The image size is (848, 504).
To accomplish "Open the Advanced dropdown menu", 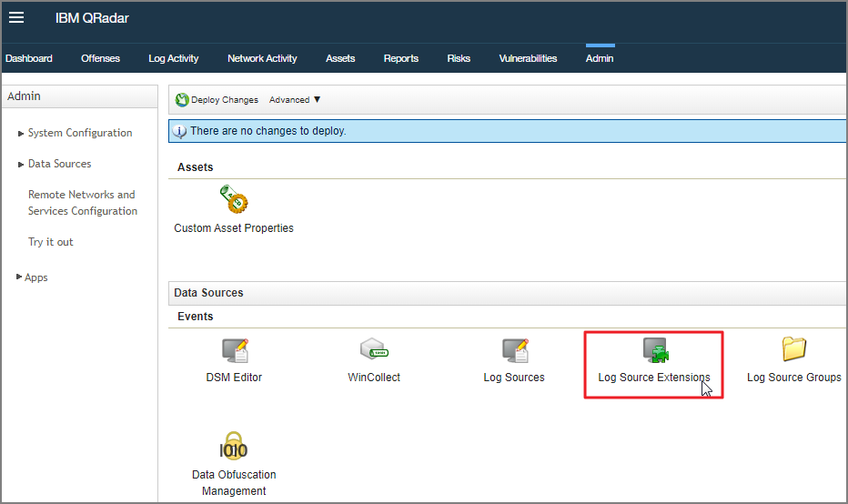I will click(295, 99).
